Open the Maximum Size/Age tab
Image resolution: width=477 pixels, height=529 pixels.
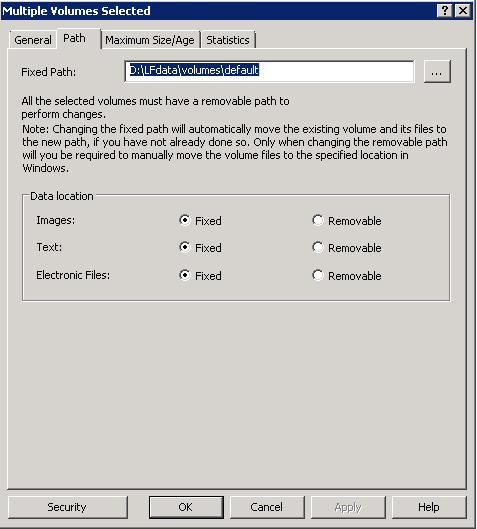click(x=150, y=40)
